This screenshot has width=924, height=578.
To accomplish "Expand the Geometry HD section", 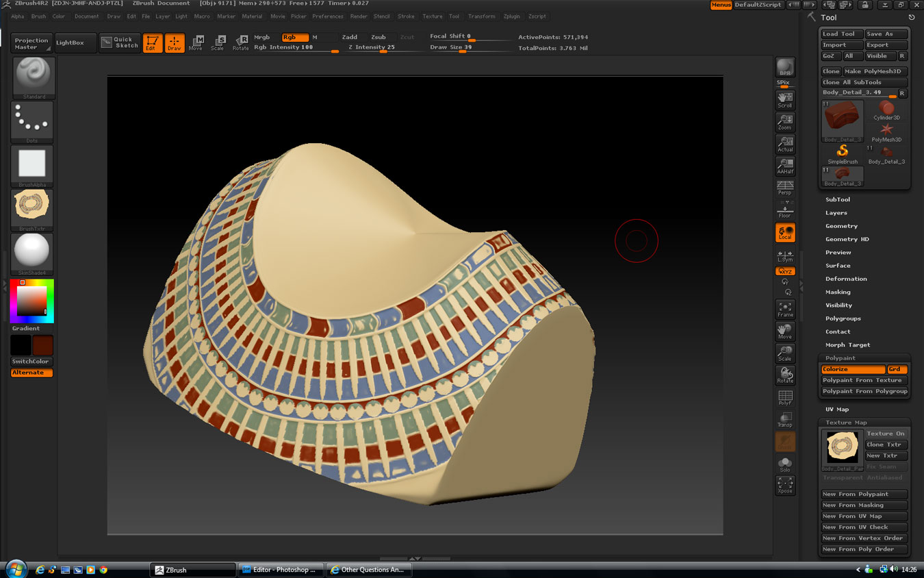I will [x=847, y=239].
